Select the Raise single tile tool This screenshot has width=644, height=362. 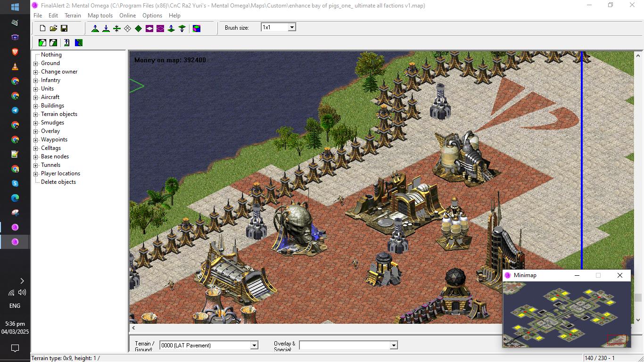pos(171,28)
